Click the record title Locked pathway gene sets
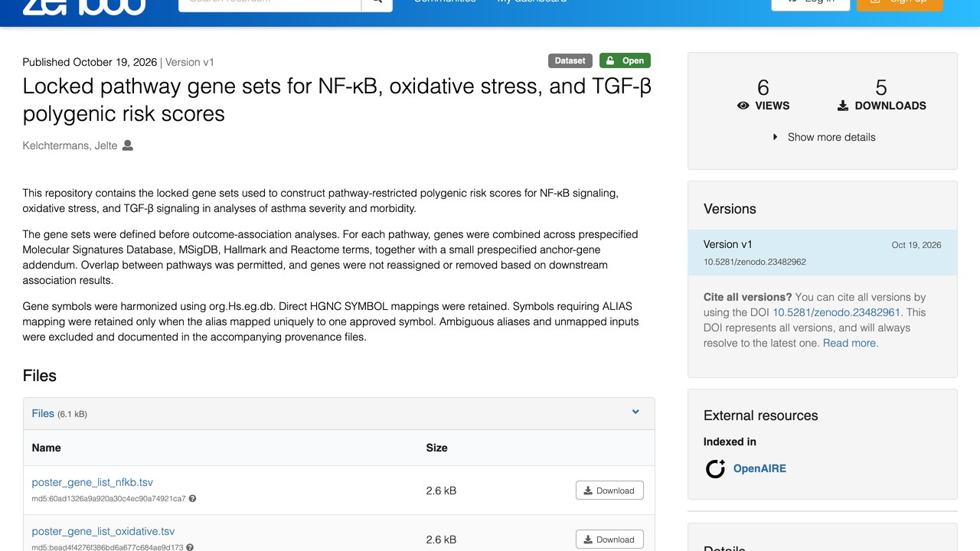The width and height of the screenshot is (980, 551). tap(337, 99)
